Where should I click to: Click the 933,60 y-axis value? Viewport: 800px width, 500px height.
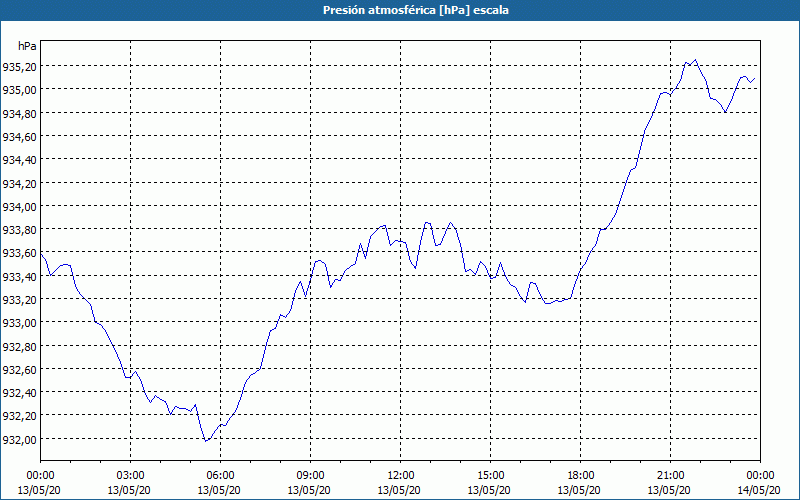pos(19,253)
